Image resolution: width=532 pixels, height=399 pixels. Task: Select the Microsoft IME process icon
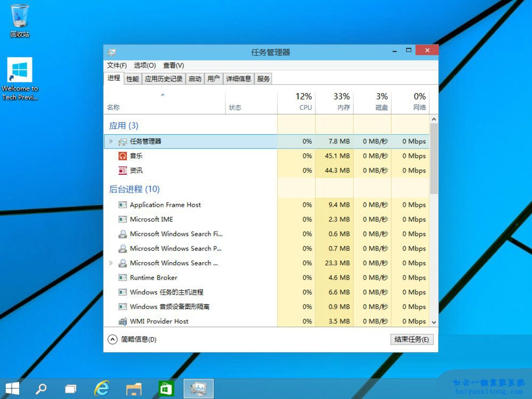tap(121, 219)
